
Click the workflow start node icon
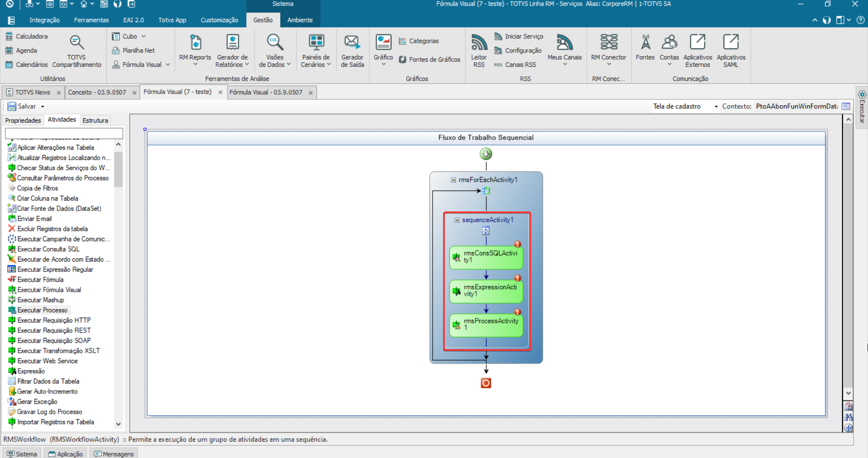click(x=486, y=154)
